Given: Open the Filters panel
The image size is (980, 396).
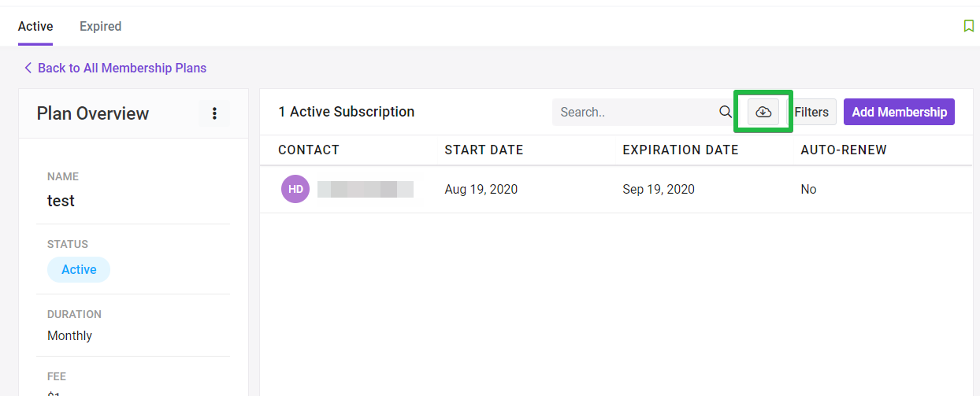Looking at the screenshot, I should (x=811, y=112).
